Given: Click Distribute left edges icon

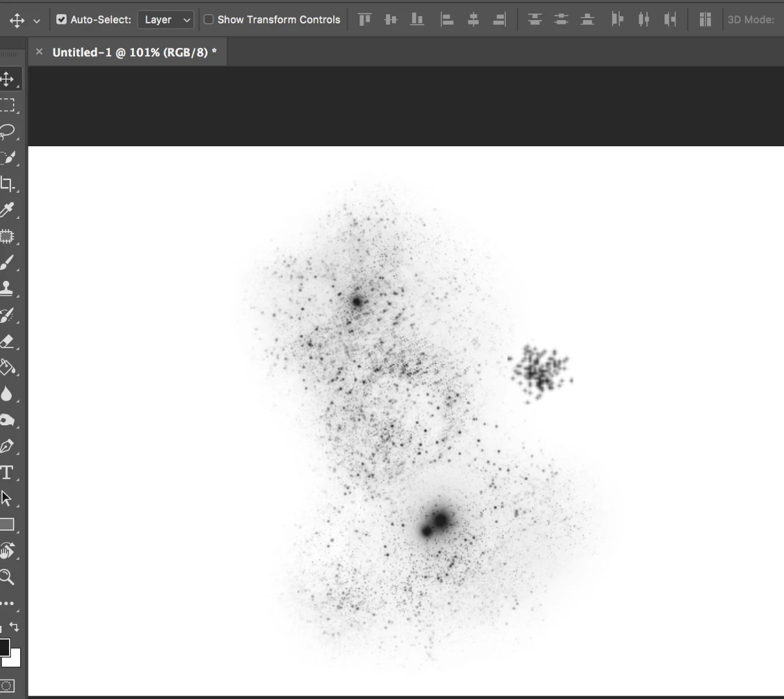Looking at the screenshot, I should pyautogui.click(x=618, y=19).
